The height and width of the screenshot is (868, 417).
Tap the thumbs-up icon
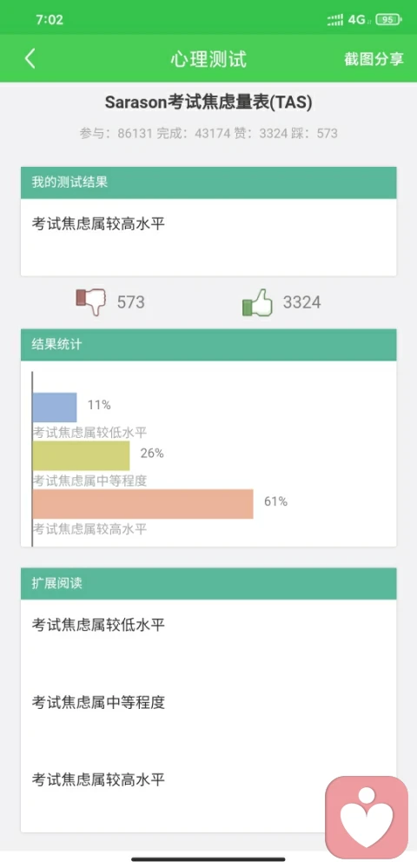258,302
